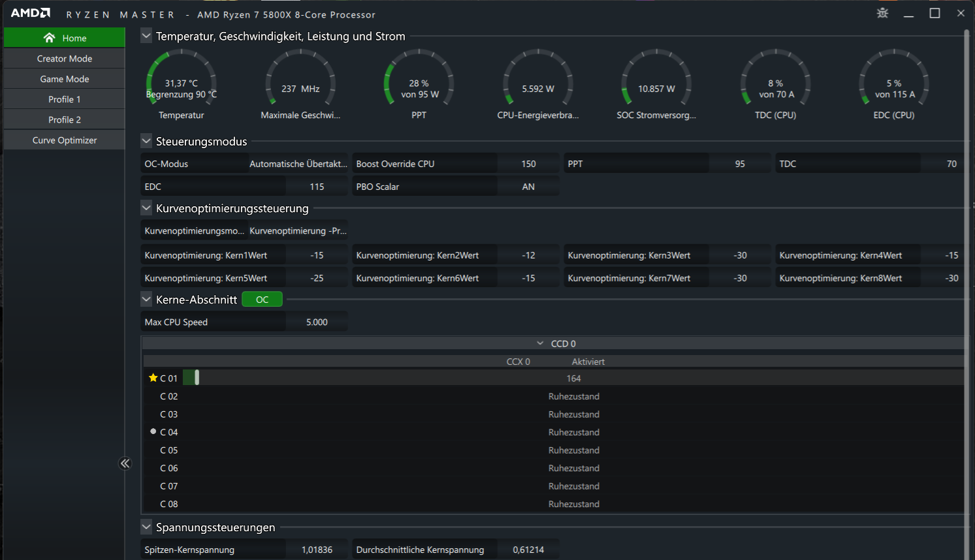Switch to Game Mode

point(64,79)
